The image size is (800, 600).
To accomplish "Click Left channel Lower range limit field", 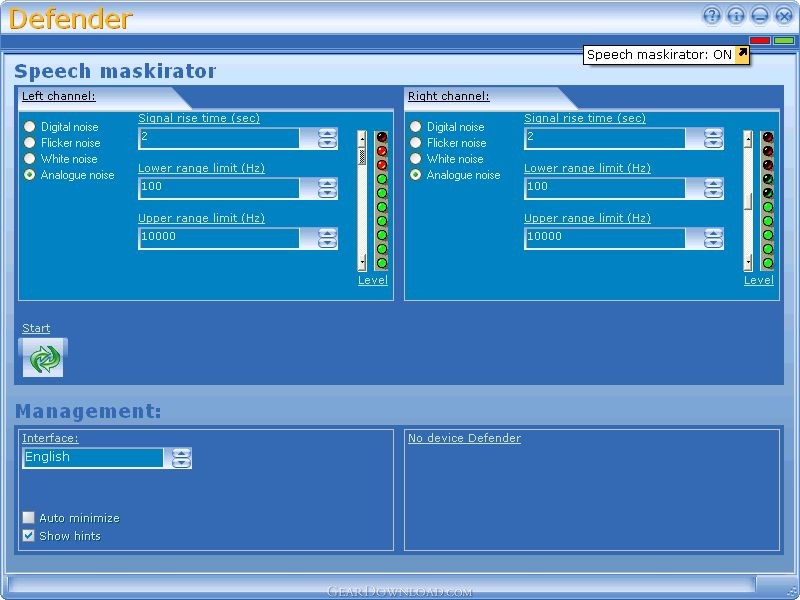I will coord(219,188).
